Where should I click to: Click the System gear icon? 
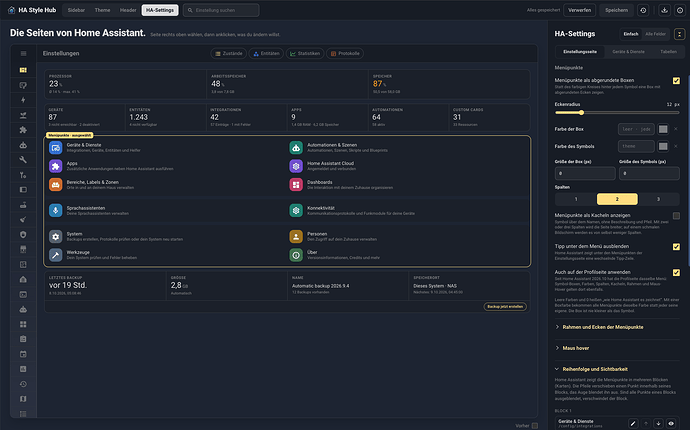55,236
